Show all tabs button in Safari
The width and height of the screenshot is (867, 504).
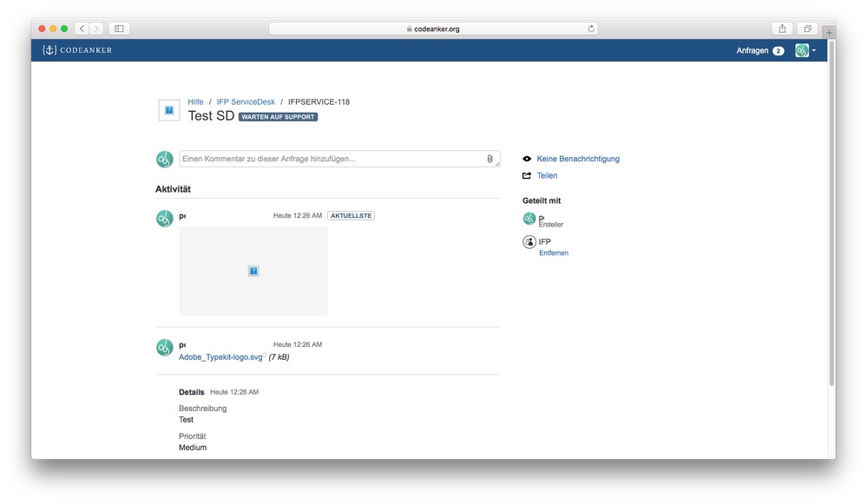click(x=807, y=29)
